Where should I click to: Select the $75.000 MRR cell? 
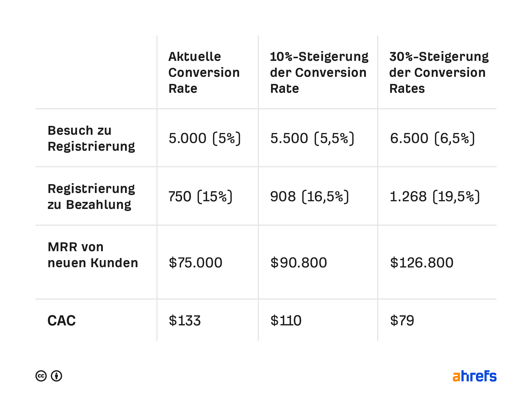pyautogui.click(x=195, y=262)
